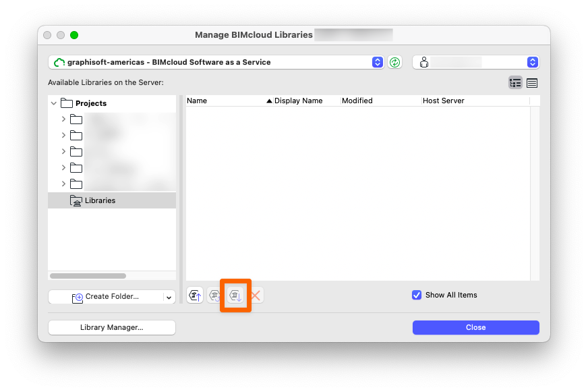The width and height of the screenshot is (588, 392).
Task: Expand the second project subfolder
Action: (63, 136)
